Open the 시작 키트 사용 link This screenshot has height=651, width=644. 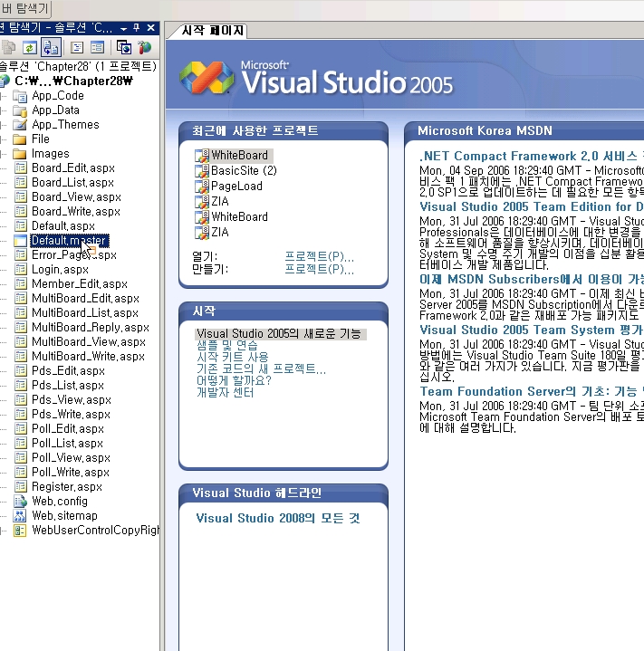tap(233, 357)
